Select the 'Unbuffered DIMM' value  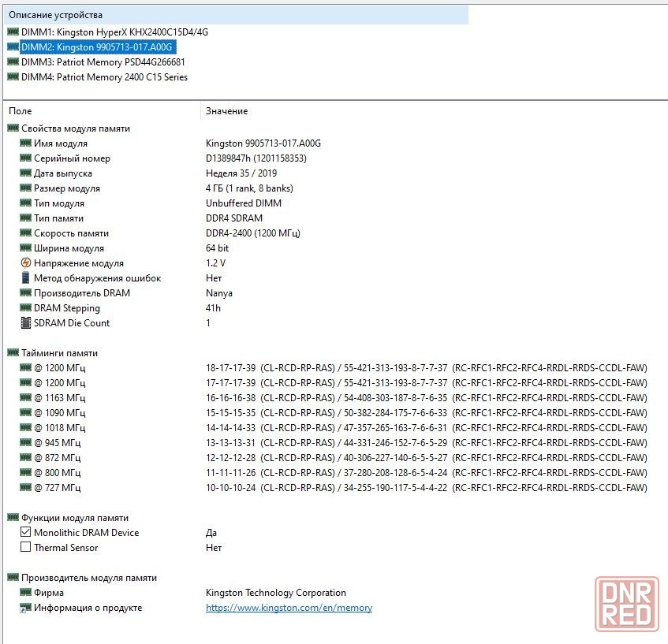coord(244,203)
